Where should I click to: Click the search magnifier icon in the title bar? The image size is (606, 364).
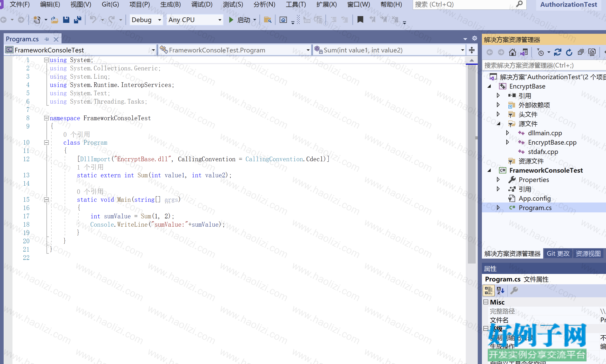click(x=519, y=4)
